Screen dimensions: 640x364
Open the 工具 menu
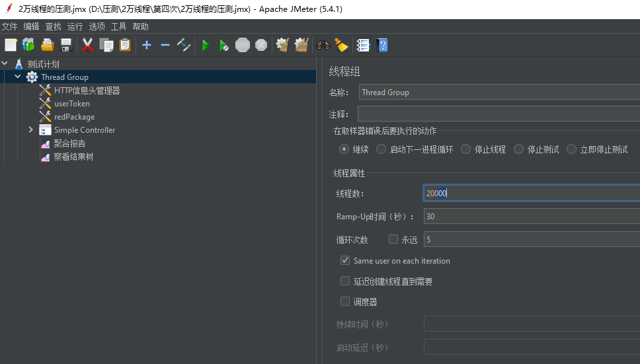pyautogui.click(x=119, y=26)
